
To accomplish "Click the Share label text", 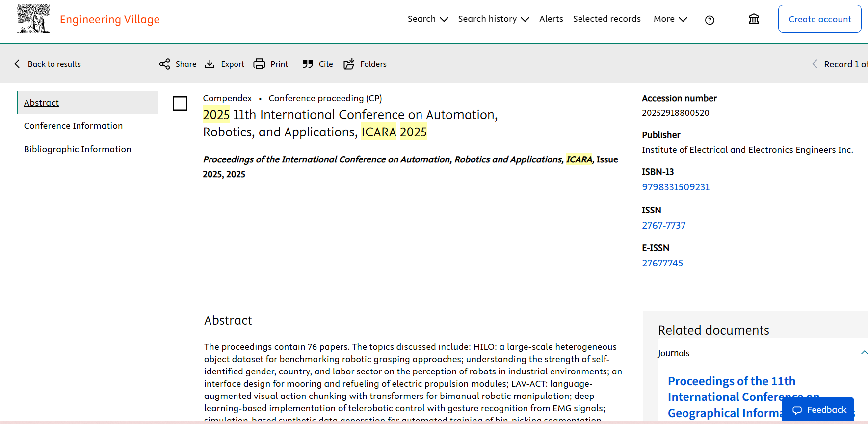I will [186, 64].
